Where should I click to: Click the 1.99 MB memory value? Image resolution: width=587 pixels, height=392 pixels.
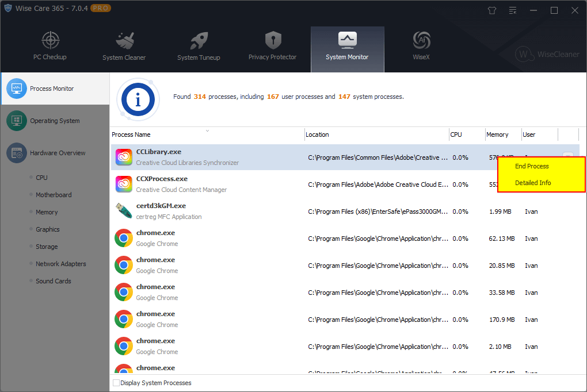click(x=500, y=212)
